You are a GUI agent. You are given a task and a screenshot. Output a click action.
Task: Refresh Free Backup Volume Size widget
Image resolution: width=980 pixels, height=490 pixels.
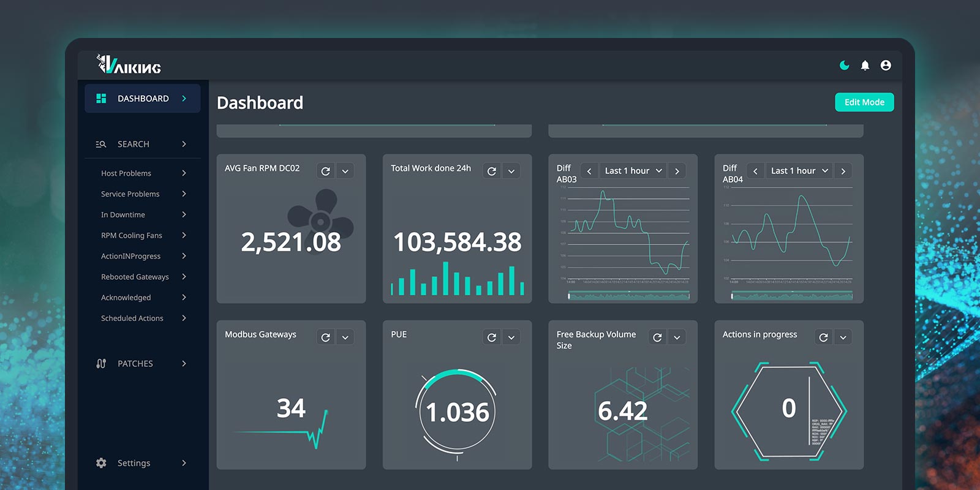(x=658, y=337)
